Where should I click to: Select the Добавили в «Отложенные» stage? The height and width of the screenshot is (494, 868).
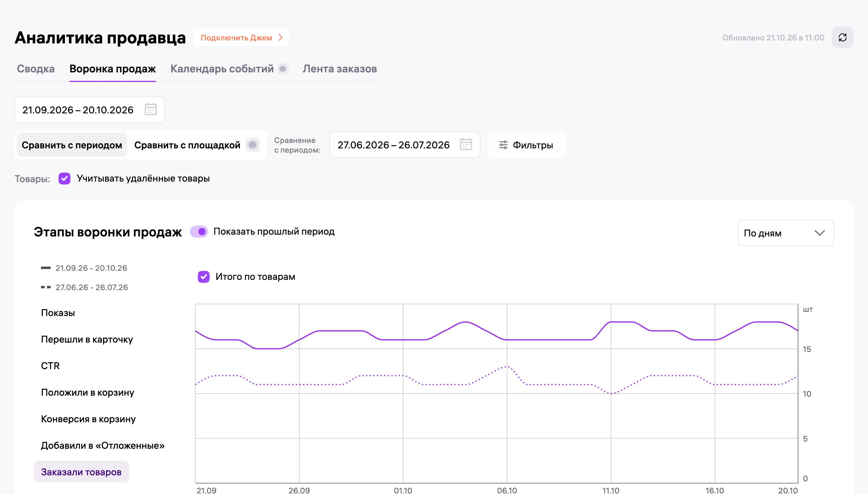[103, 445]
